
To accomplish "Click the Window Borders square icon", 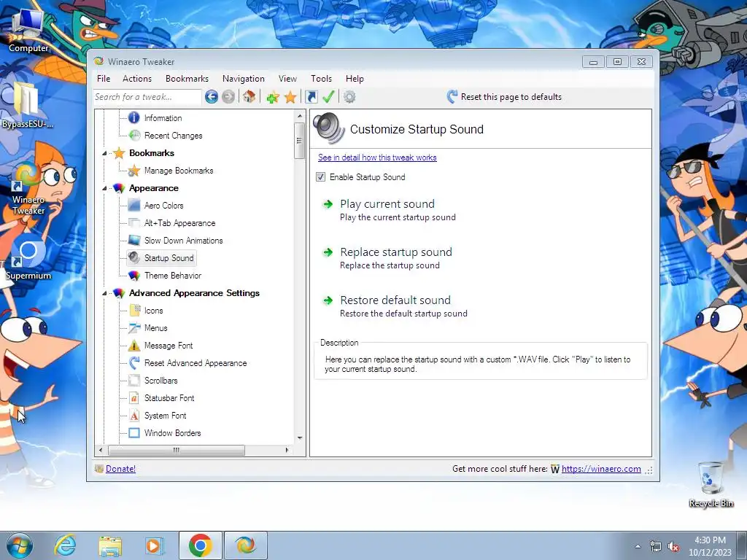I will [x=134, y=433].
